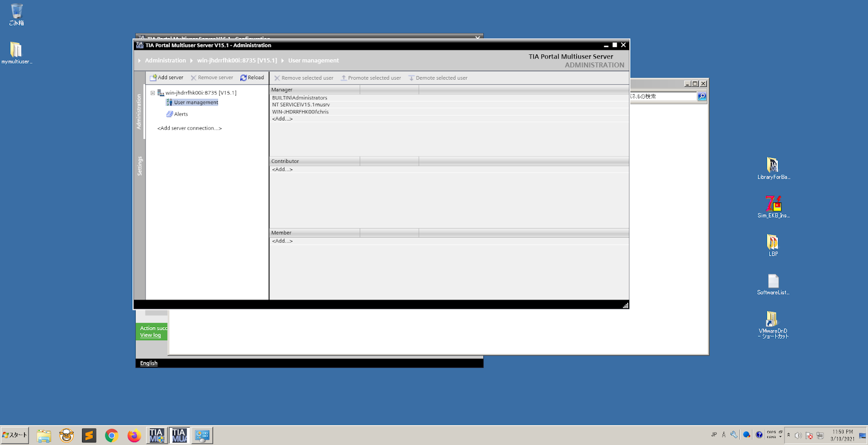This screenshot has height=445, width=868.
Task: Open Sim_EKB_Ins desktop icon
Action: [x=773, y=207]
